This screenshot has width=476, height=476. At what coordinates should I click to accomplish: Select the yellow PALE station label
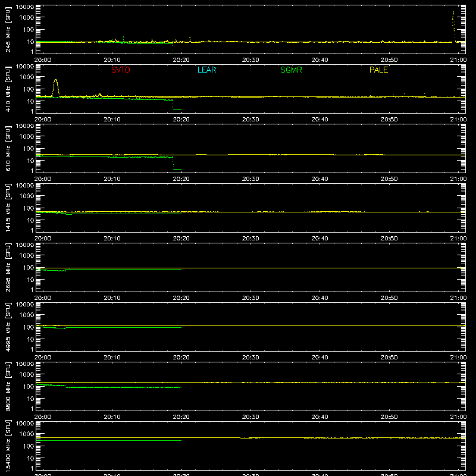(x=378, y=70)
